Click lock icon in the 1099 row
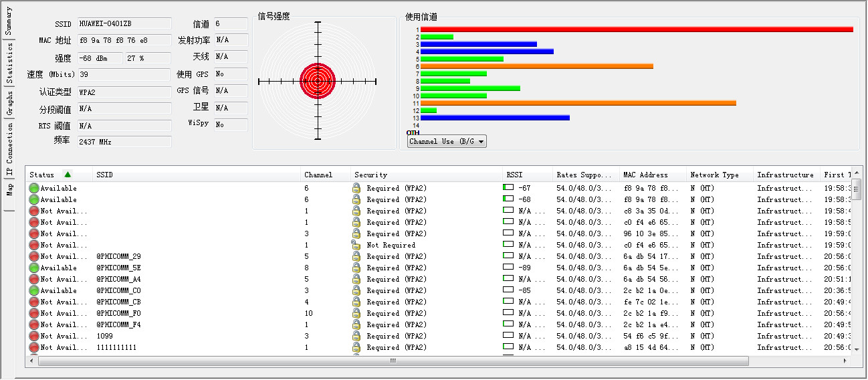Viewport: 868px width, 380px height. pos(356,336)
